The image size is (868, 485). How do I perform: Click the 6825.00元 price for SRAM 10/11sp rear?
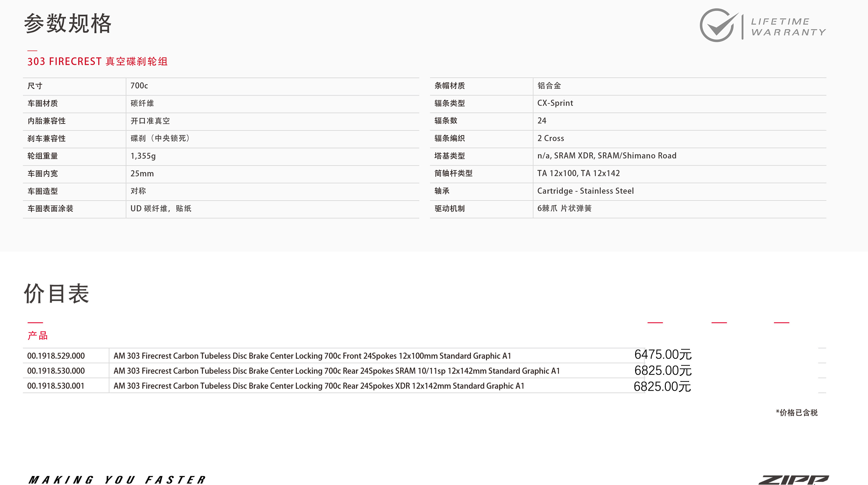point(663,370)
